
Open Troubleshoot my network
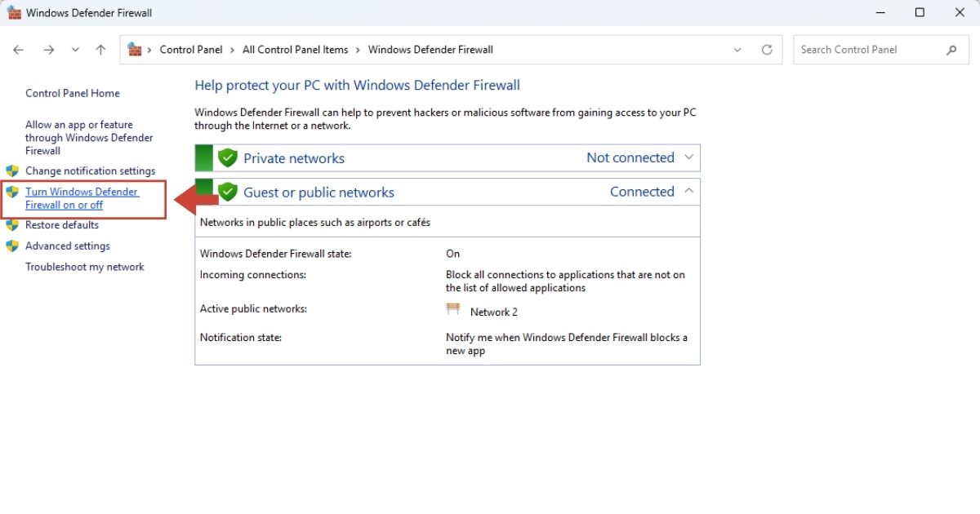85,267
